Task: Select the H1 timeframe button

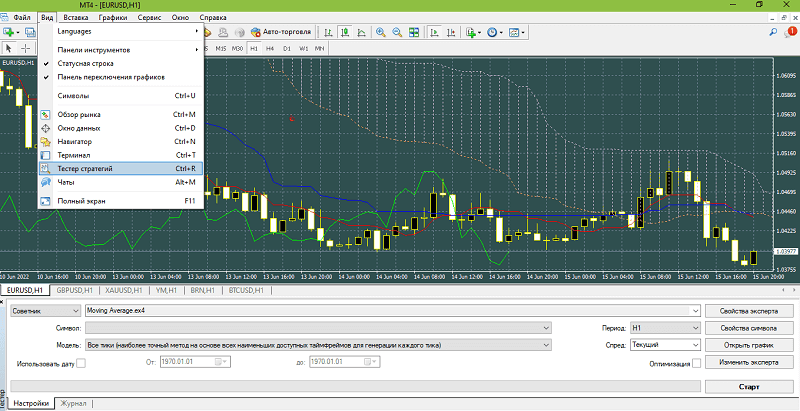Action: [254, 48]
